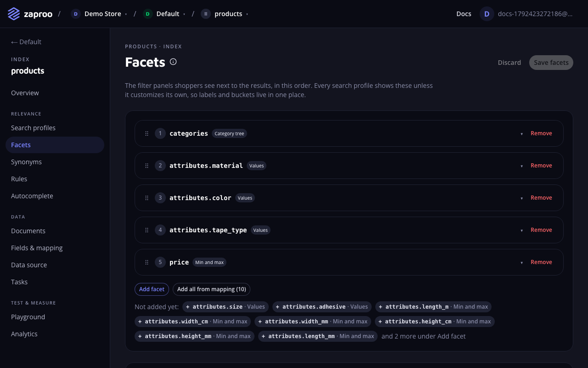The height and width of the screenshot is (368, 588).
Task: Click the Add facet button
Action: pos(152,289)
